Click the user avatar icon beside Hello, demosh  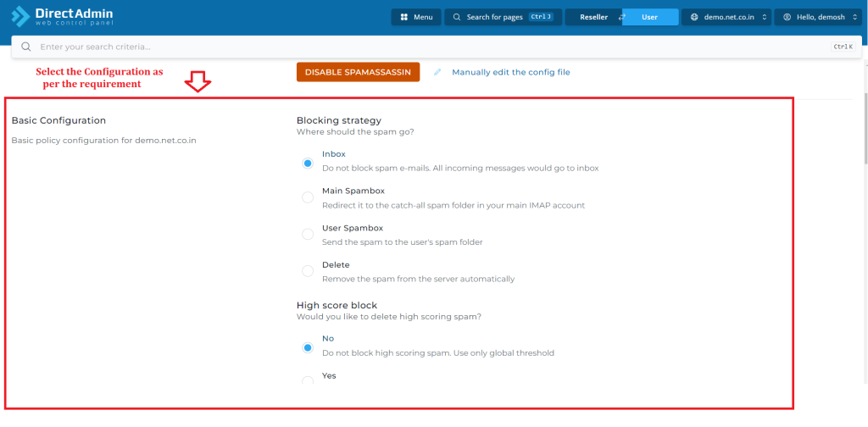(x=787, y=17)
